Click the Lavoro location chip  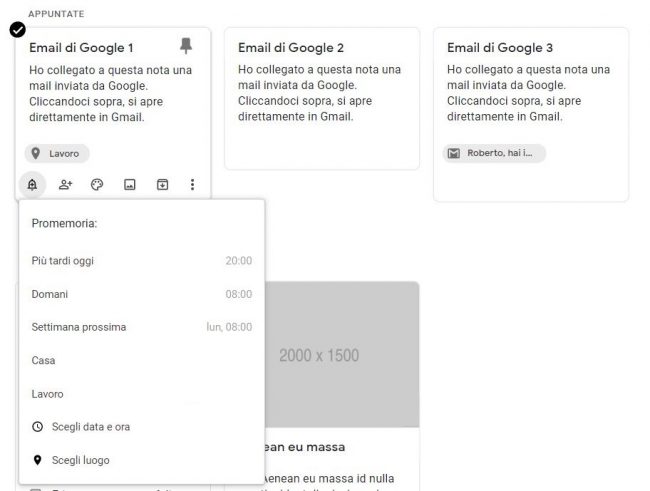coord(58,154)
